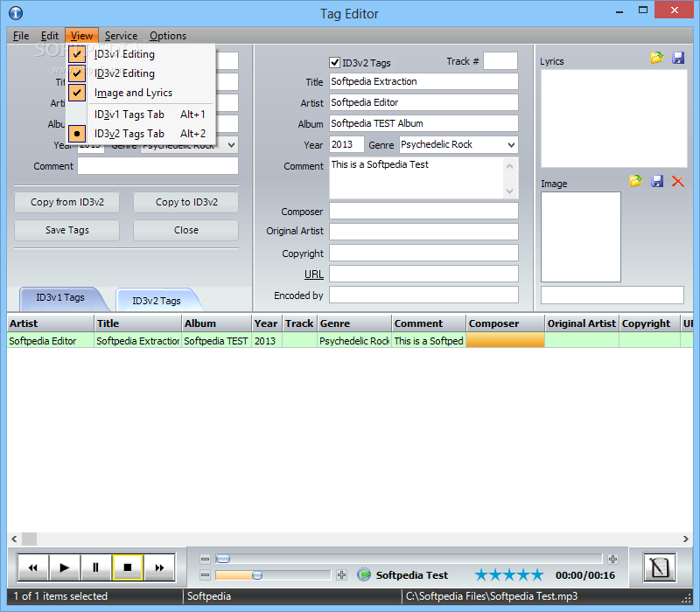The height and width of the screenshot is (612, 700).
Task: Open the ID3v1 Genre dropdown arrow
Action: 231,145
